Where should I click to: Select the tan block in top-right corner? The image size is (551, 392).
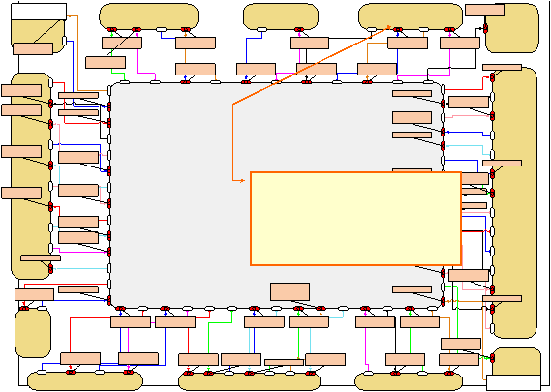[x=512, y=28]
